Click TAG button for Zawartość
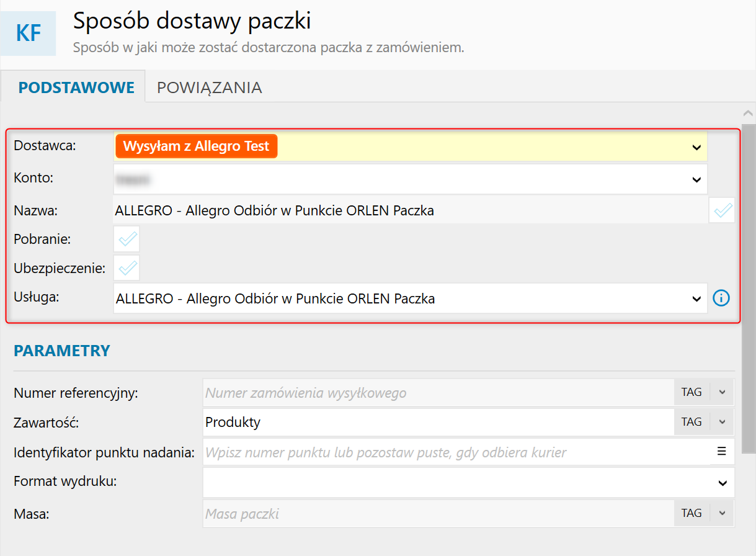Screen dimensions: 756x556 pyautogui.click(x=692, y=422)
